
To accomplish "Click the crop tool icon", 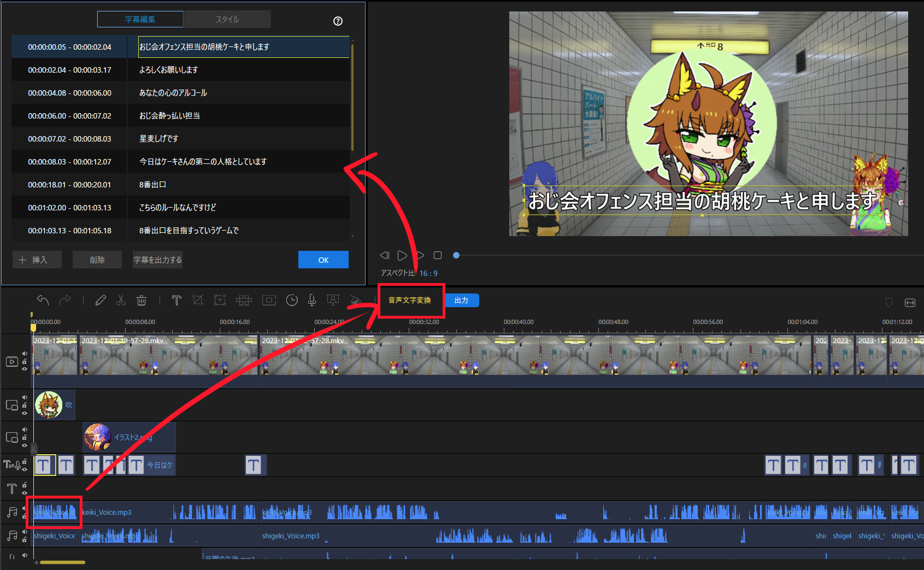I will (x=198, y=300).
